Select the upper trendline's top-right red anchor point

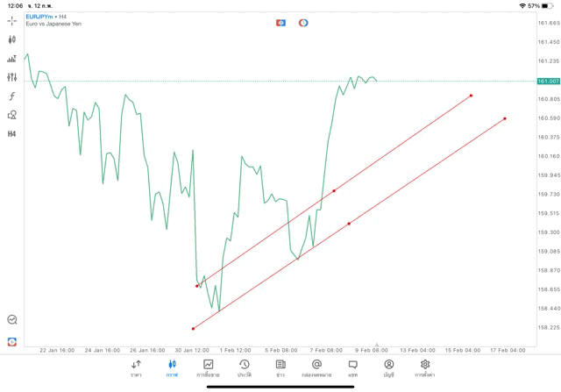click(x=471, y=96)
